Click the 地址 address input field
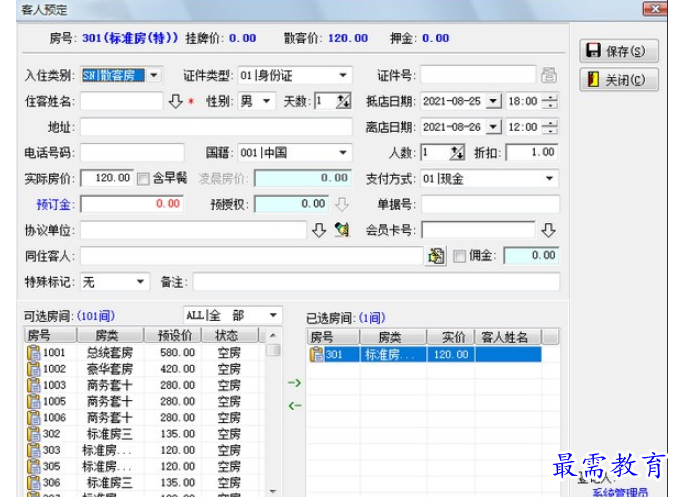674x497 pixels. tap(215, 127)
